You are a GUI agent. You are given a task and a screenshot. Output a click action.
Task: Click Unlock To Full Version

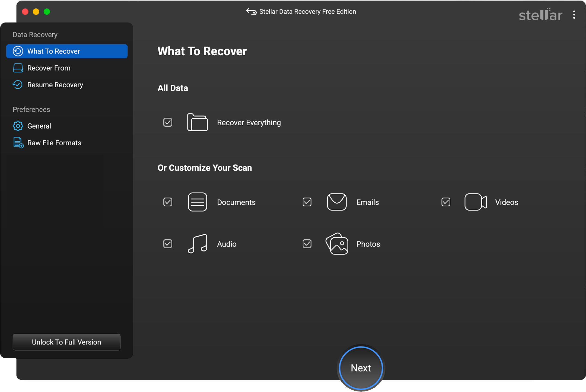coord(66,342)
